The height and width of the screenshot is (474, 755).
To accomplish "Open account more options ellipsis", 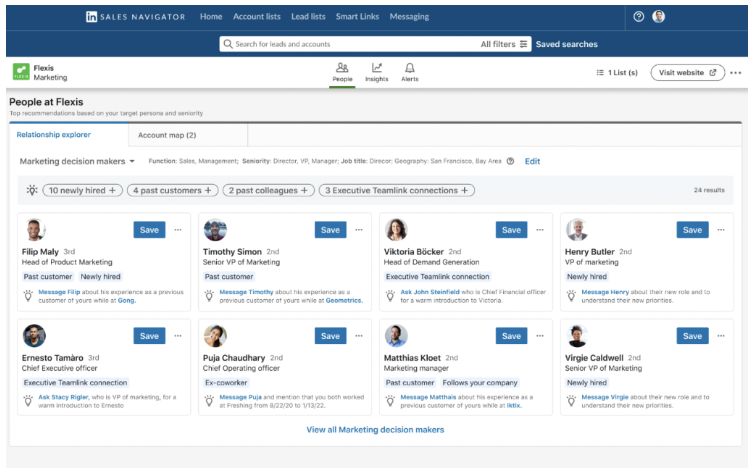I will pyautogui.click(x=735, y=73).
